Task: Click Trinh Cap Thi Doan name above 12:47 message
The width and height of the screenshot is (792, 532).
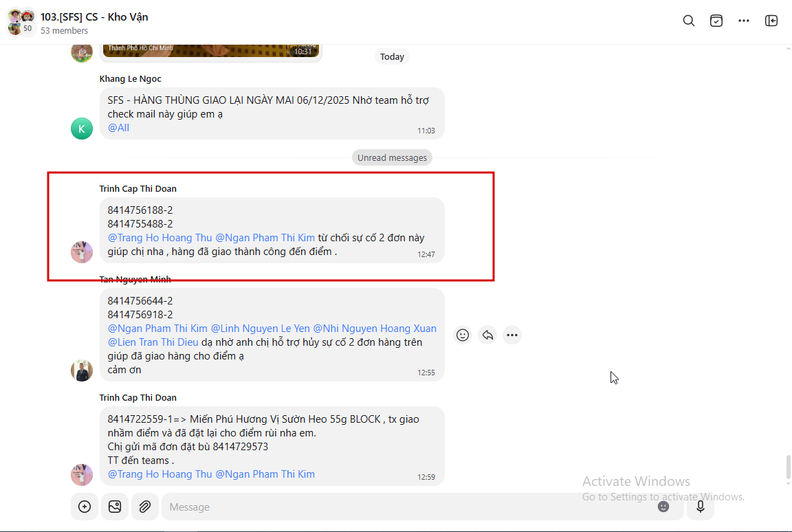Action: click(138, 189)
